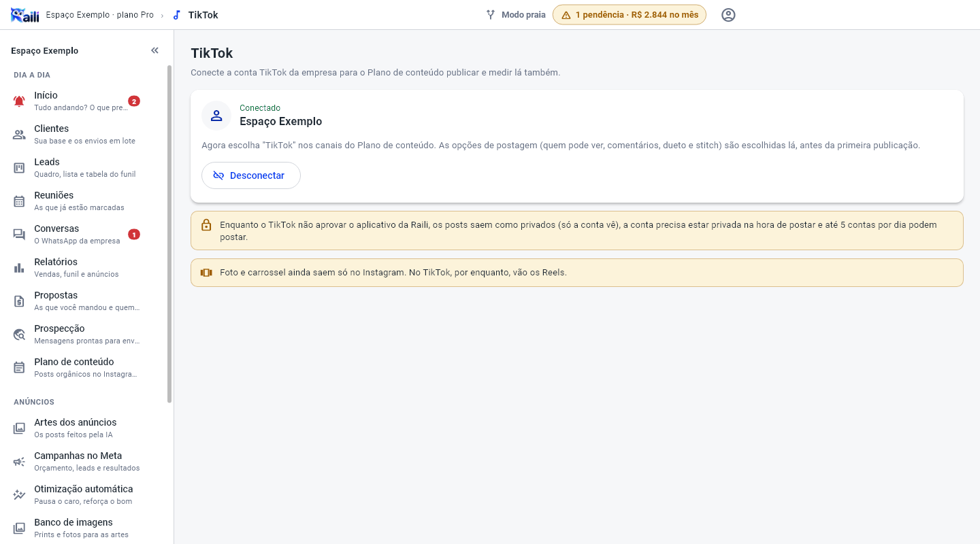980x544 pixels.
Task: Open Leads board icon
Action: pos(19,168)
